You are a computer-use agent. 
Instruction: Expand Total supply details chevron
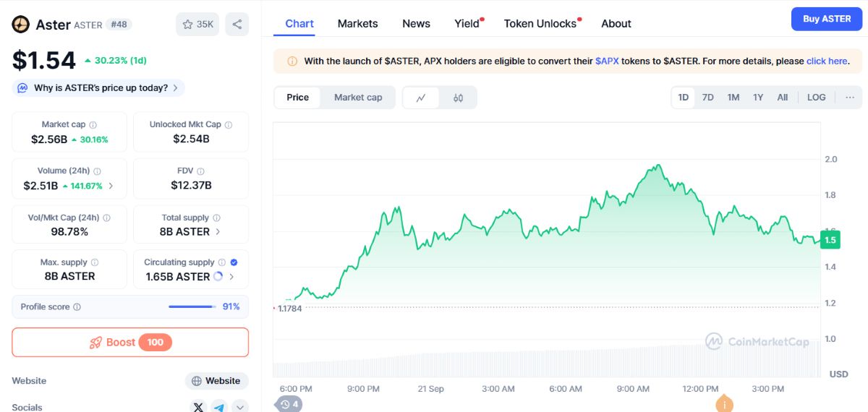pyautogui.click(x=218, y=231)
